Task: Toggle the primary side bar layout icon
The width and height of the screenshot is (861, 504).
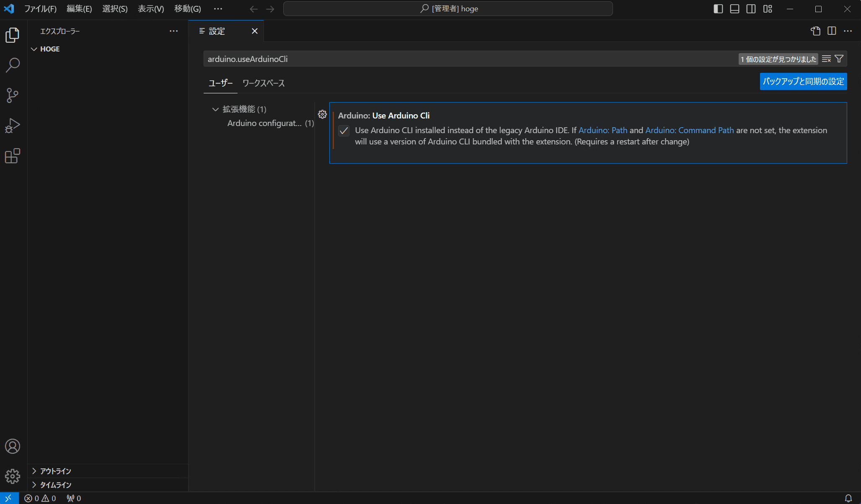Action: pyautogui.click(x=718, y=9)
